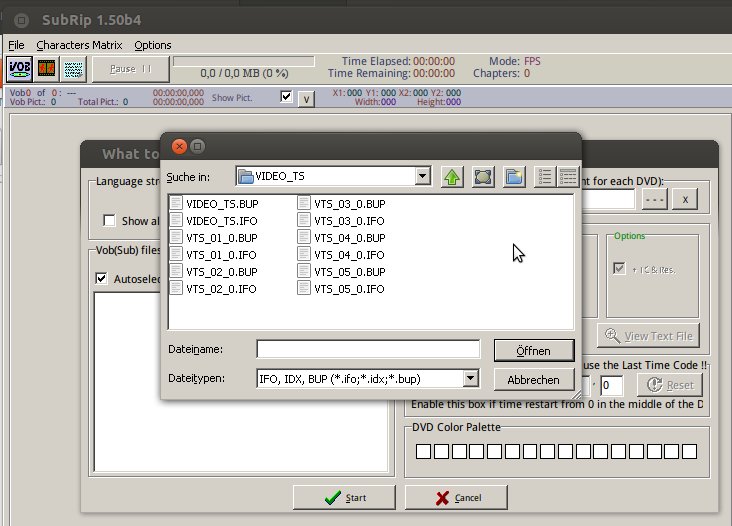Click the extraction progress bar

click(x=244, y=62)
